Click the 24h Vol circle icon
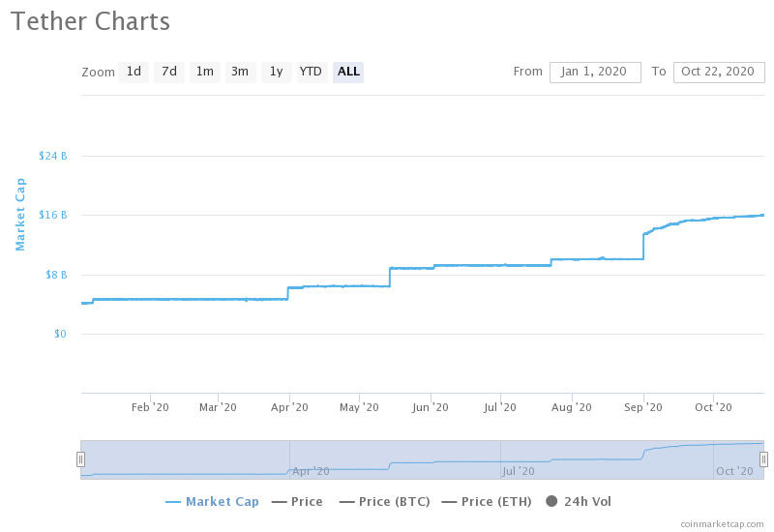The width and height of the screenshot is (774, 532). (552, 501)
